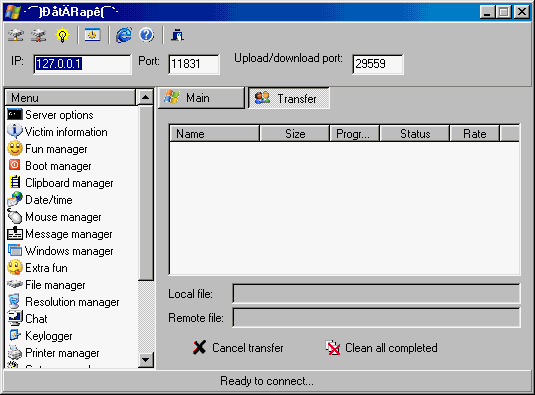Open Resolution manager menu entry
The width and height of the screenshot is (535, 395).
click(72, 302)
